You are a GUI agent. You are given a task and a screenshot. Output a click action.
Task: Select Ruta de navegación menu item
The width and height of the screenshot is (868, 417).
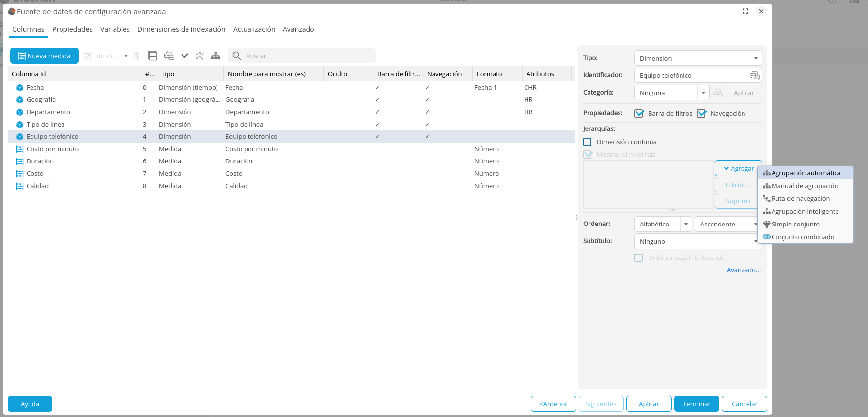pos(800,199)
